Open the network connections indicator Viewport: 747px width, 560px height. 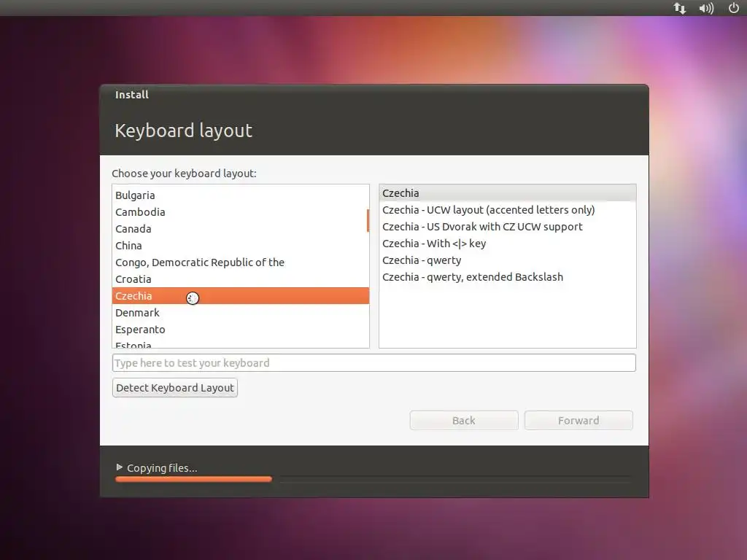point(680,8)
